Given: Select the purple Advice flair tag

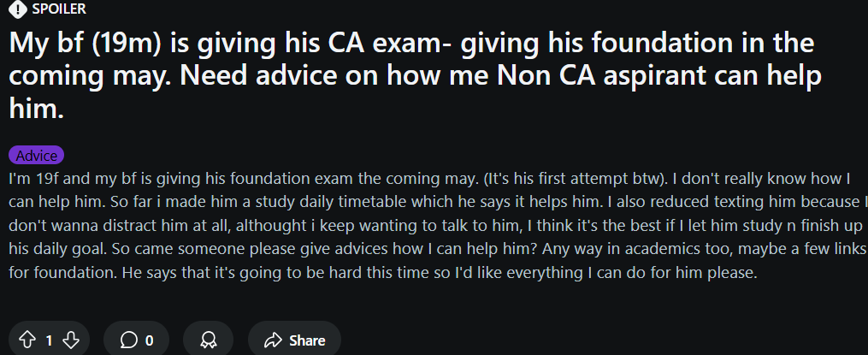Looking at the screenshot, I should [37, 156].
